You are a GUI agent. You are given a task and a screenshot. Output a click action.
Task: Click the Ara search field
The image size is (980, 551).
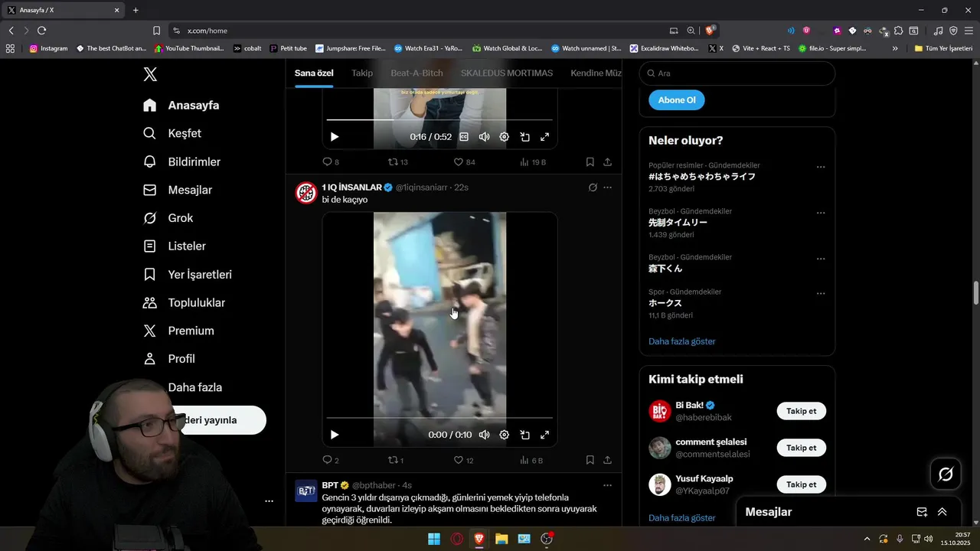[x=737, y=73]
